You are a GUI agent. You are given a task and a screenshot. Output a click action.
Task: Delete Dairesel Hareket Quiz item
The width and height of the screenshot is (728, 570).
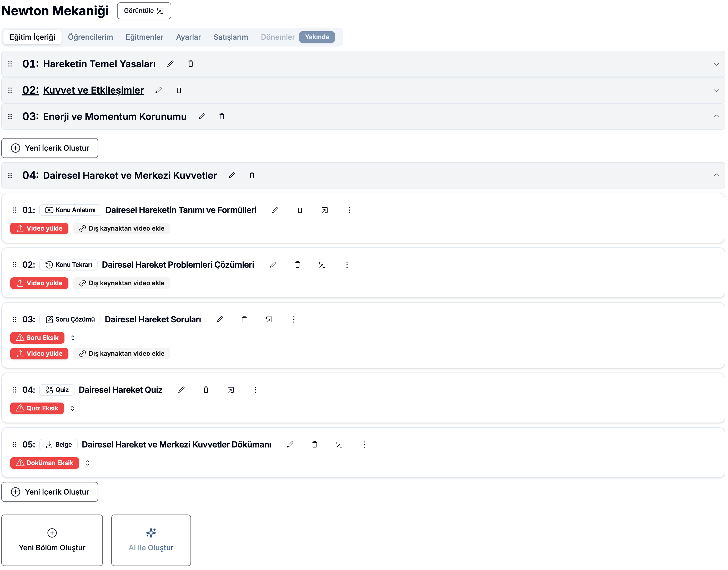[206, 390]
